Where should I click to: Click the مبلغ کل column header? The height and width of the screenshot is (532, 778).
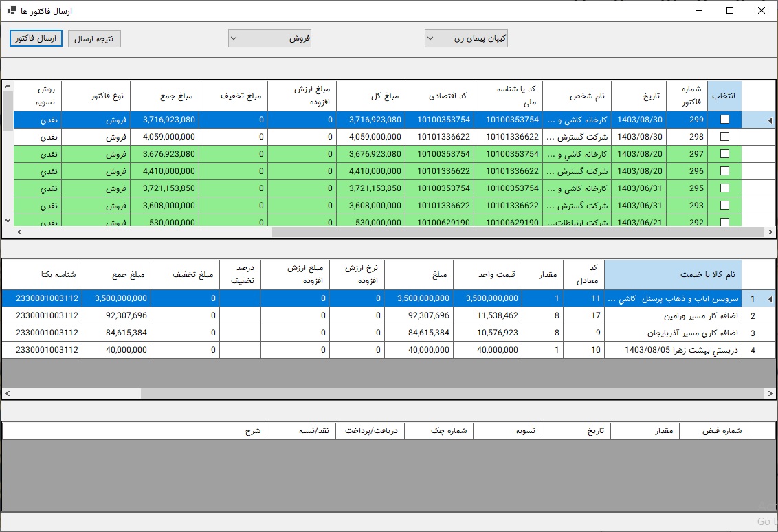coord(371,96)
